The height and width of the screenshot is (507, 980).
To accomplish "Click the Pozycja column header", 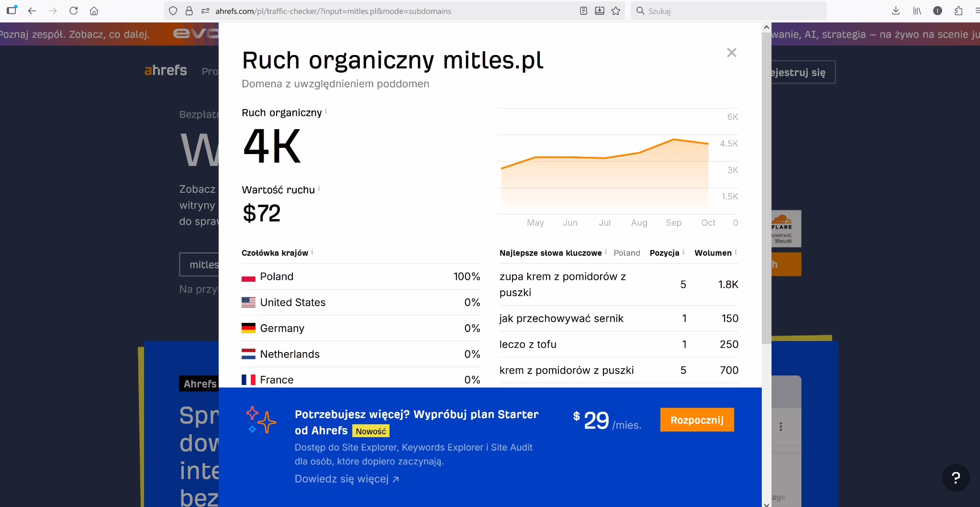I will pyautogui.click(x=664, y=253).
